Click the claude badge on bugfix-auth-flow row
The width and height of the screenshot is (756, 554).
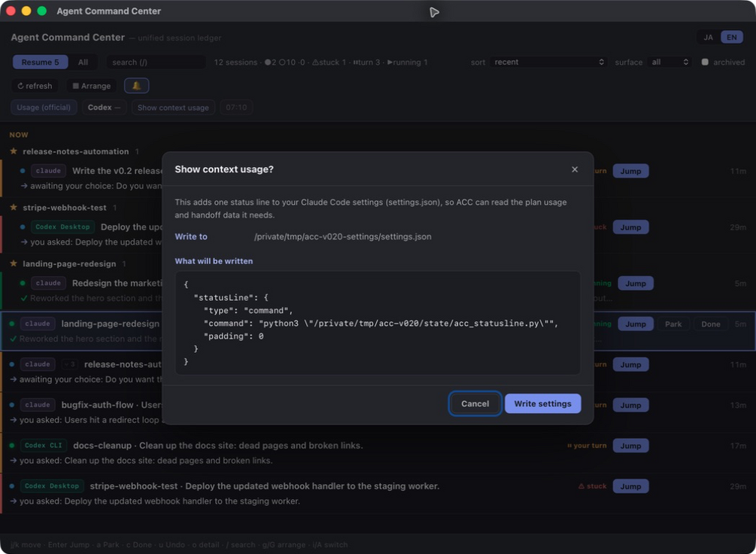click(x=38, y=405)
